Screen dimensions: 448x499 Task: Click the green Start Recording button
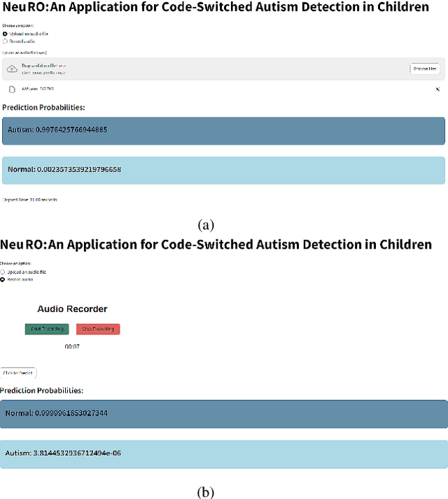click(x=46, y=329)
